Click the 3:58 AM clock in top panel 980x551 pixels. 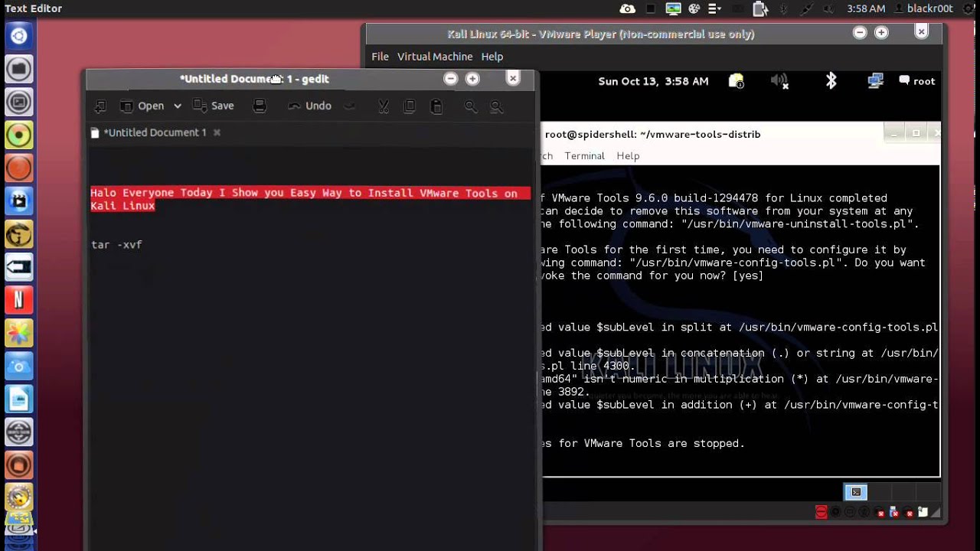tap(866, 8)
